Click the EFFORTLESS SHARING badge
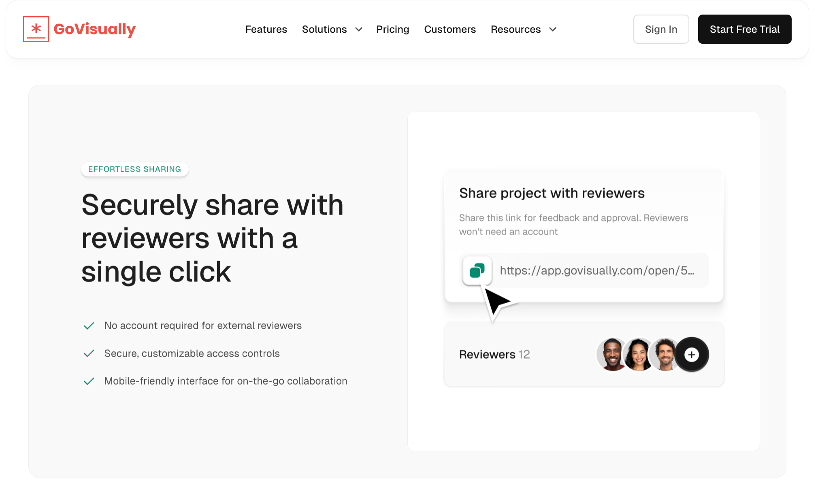This screenshot has width=820, height=504. tap(134, 169)
